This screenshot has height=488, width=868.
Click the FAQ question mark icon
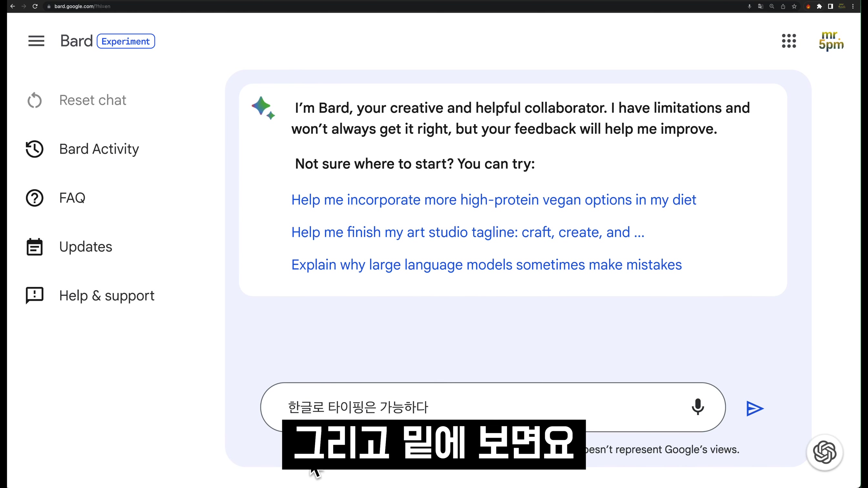pyautogui.click(x=34, y=198)
